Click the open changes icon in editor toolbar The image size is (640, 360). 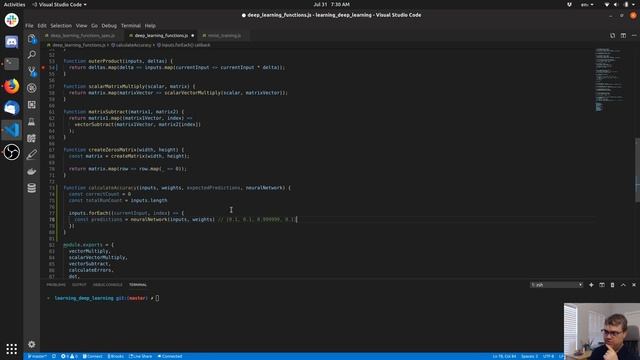(x=612, y=36)
